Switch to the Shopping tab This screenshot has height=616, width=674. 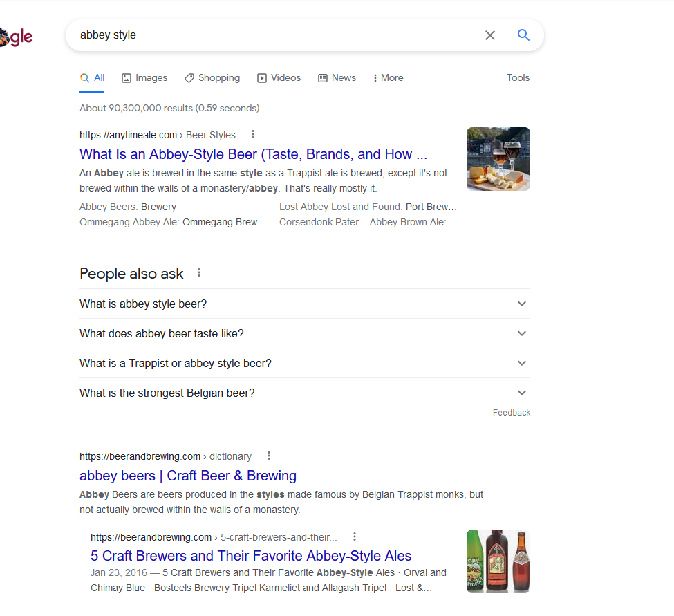pyautogui.click(x=212, y=78)
